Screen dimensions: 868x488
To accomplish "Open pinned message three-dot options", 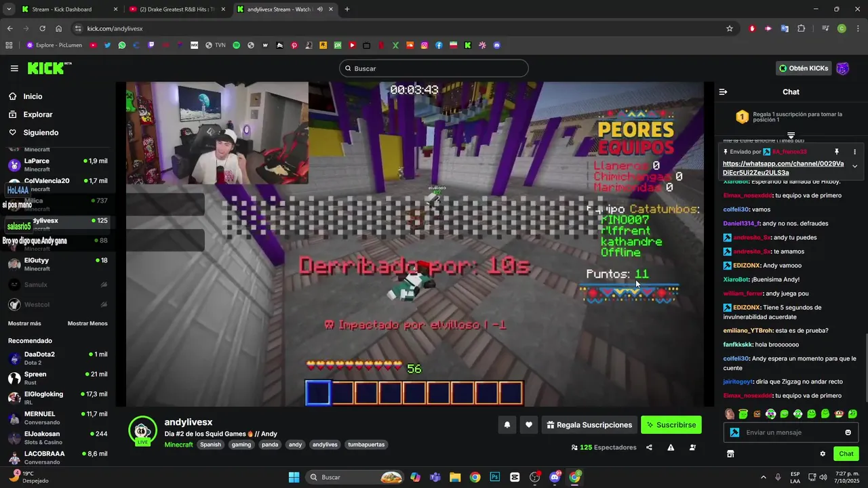I will (x=854, y=152).
